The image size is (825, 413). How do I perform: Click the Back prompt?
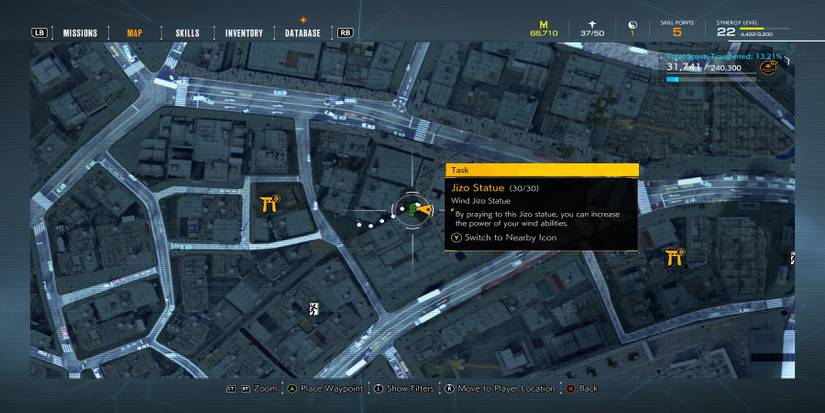pos(582,388)
